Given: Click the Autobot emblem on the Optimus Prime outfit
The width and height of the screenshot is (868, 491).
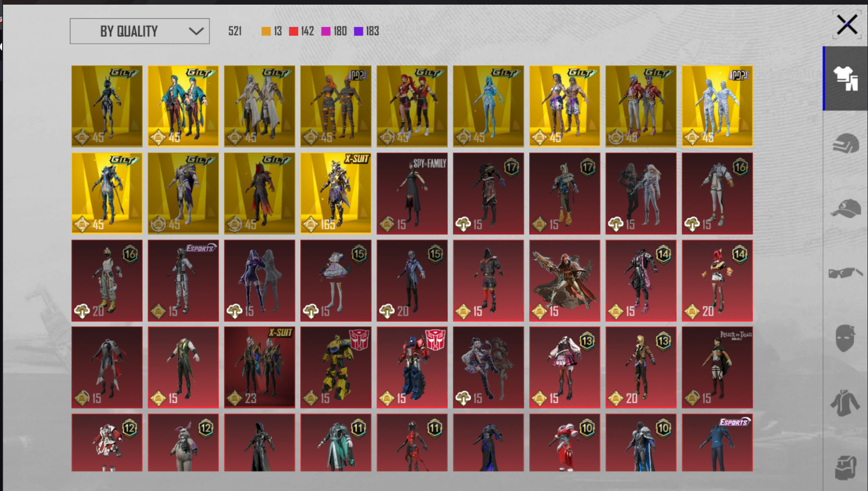Looking at the screenshot, I should (435, 339).
